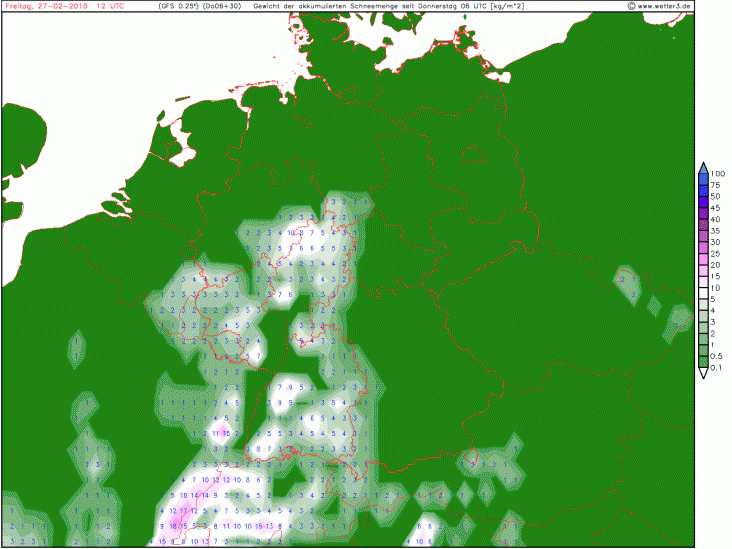Choose the purple swatch between 40 and 45
Image resolution: width=732 pixels, height=549 pixels.
coord(703,214)
